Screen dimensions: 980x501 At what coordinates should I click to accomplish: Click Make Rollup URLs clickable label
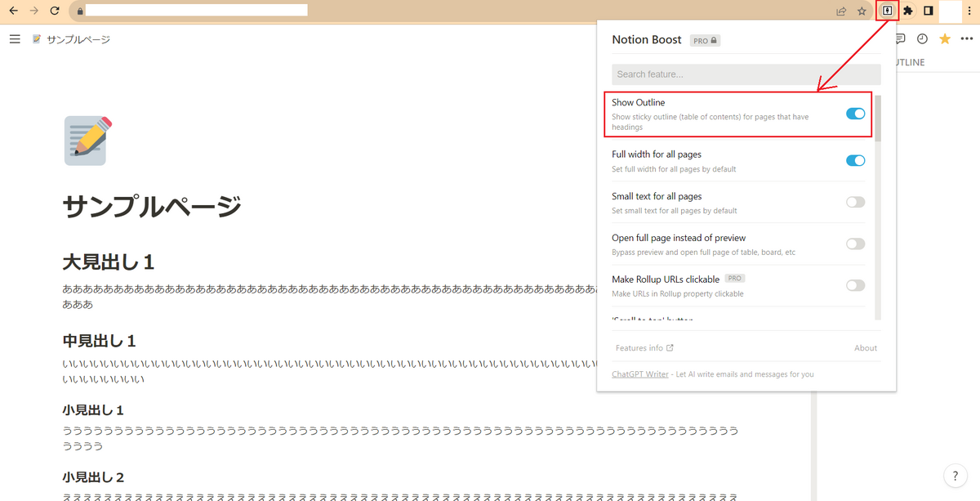666,280
